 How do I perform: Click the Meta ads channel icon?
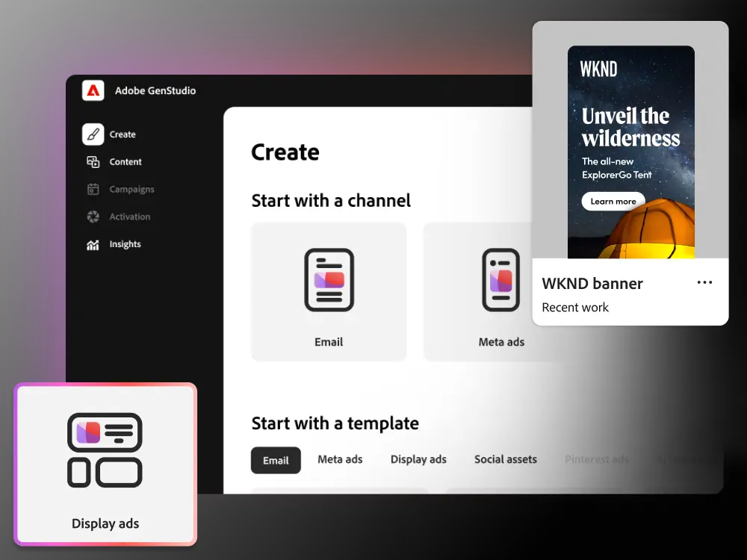click(x=500, y=280)
